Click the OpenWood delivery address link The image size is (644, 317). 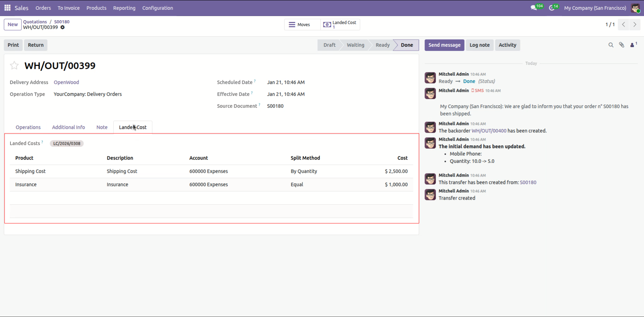pyautogui.click(x=66, y=82)
